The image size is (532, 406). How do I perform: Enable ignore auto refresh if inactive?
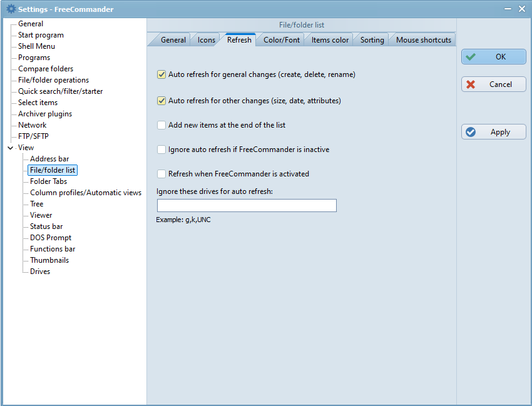tap(161, 150)
